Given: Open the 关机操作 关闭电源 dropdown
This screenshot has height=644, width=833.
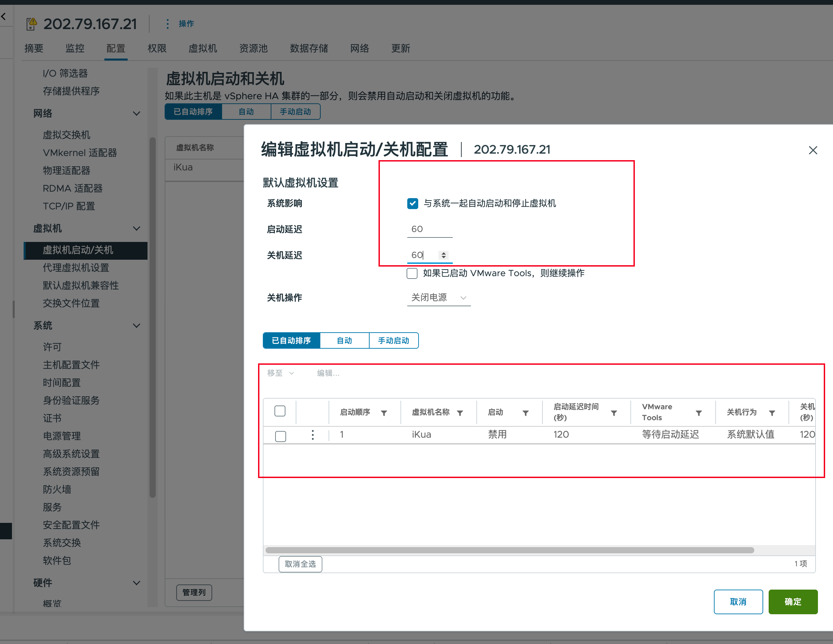Looking at the screenshot, I should click(x=438, y=297).
